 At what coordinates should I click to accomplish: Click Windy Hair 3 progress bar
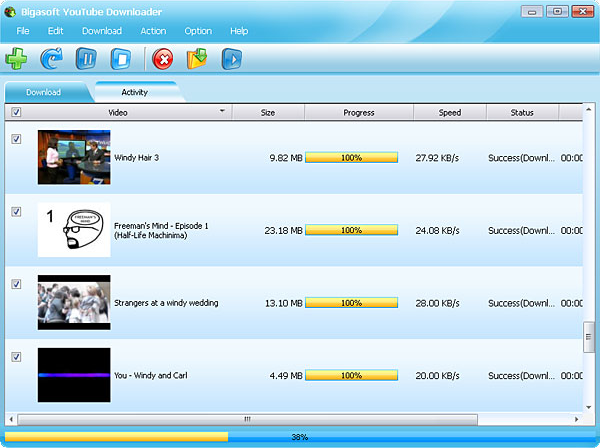coord(351,158)
